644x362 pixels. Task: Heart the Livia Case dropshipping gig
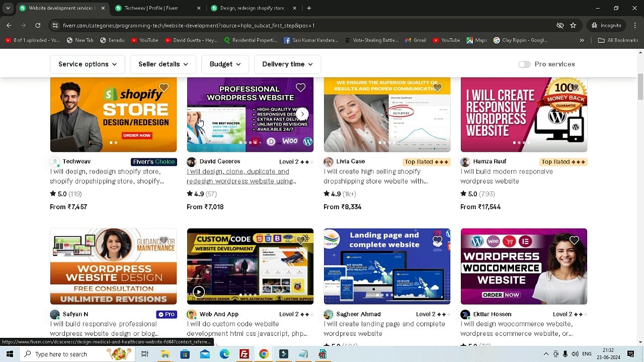(437, 88)
